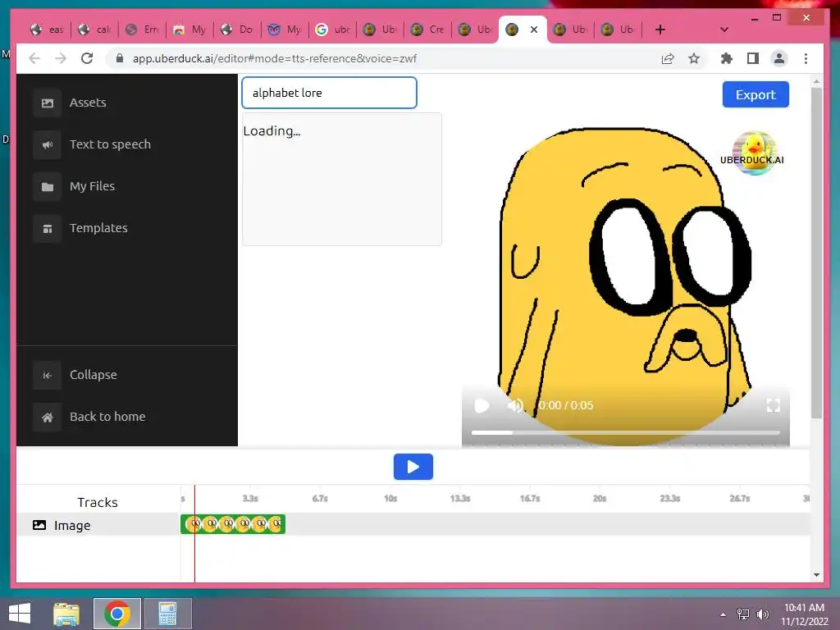The height and width of the screenshot is (630, 840).
Task: Switch to the 'eas' browser tab
Action: [47, 30]
